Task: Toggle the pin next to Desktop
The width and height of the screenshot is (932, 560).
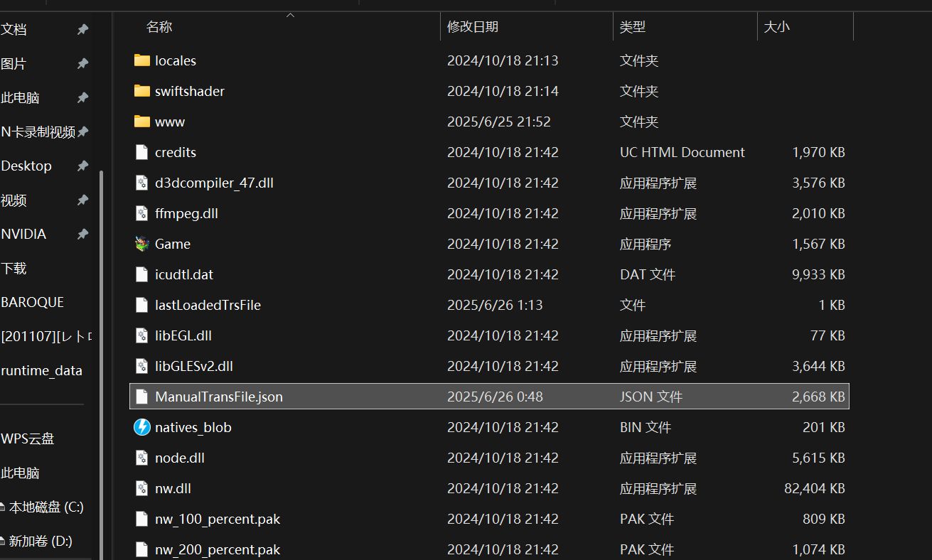Action: point(82,166)
